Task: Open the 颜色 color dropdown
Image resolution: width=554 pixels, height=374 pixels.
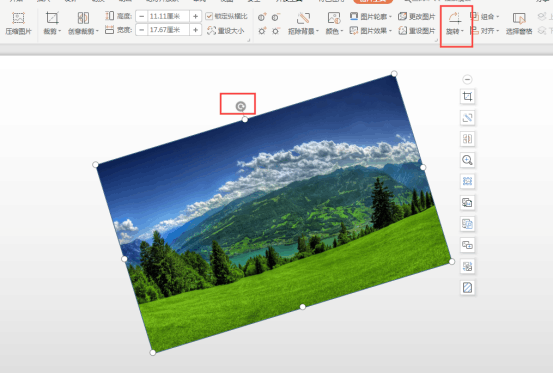Action: click(x=334, y=23)
